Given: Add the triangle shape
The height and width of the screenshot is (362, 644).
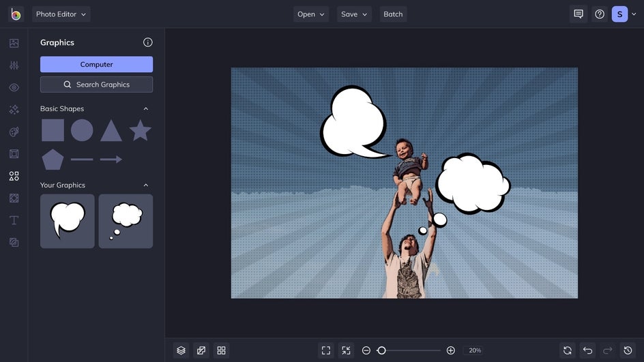Looking at the screenshot, I should tap(111, 130).
